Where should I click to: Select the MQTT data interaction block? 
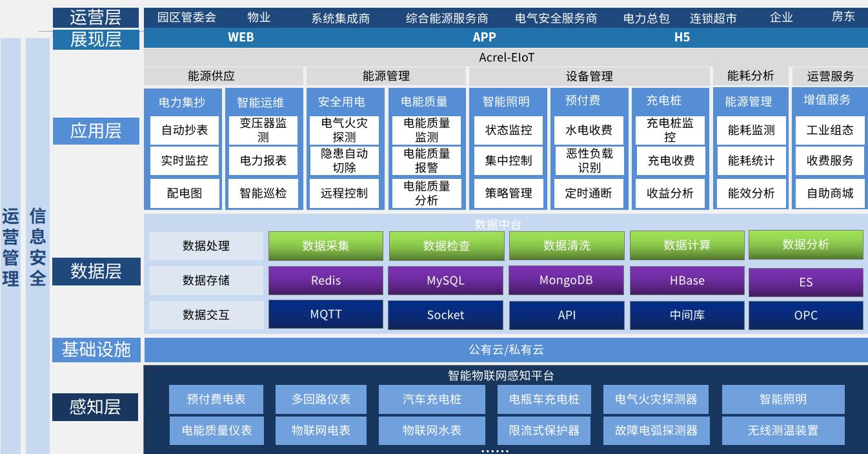(x=325, y=315)
